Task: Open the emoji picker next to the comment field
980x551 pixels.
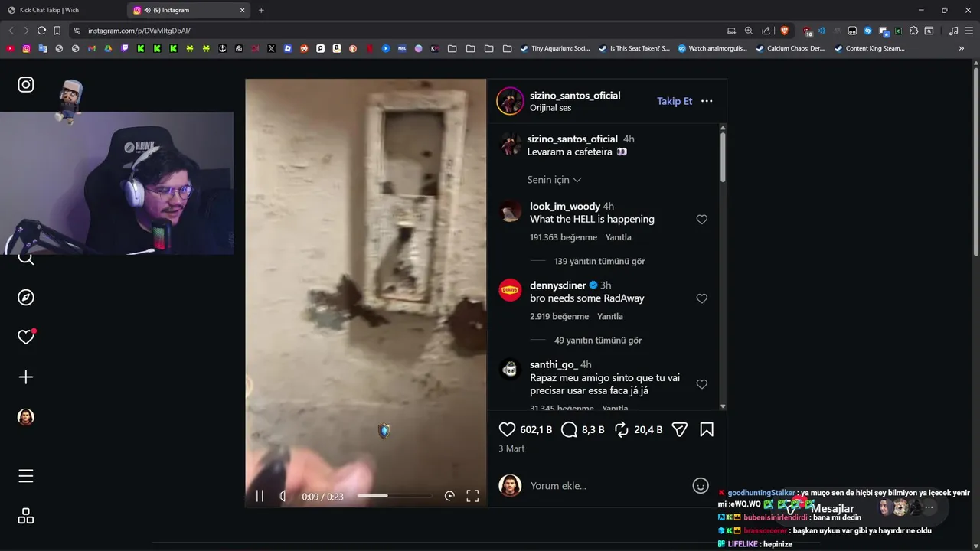Action: [x=701, y=485]
